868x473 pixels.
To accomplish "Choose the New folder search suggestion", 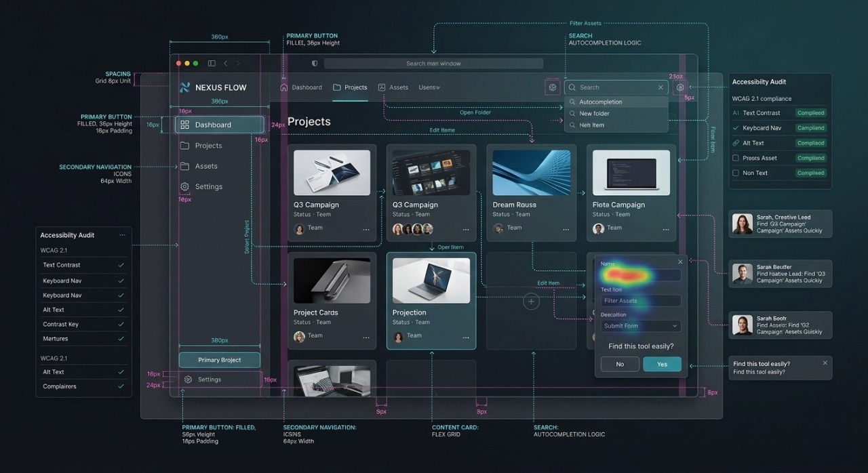I will pyautogui.click(x=616, y=113).
